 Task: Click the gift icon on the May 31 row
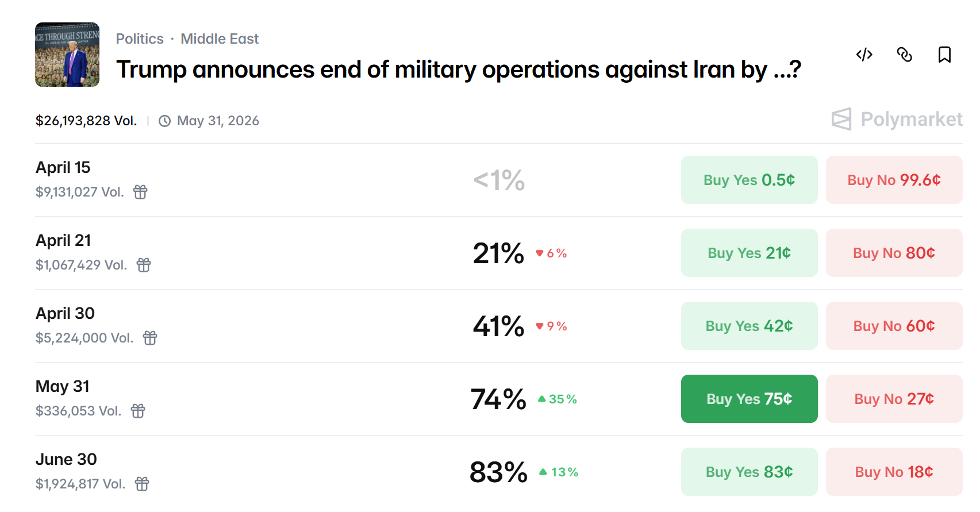tap(138, 411)
